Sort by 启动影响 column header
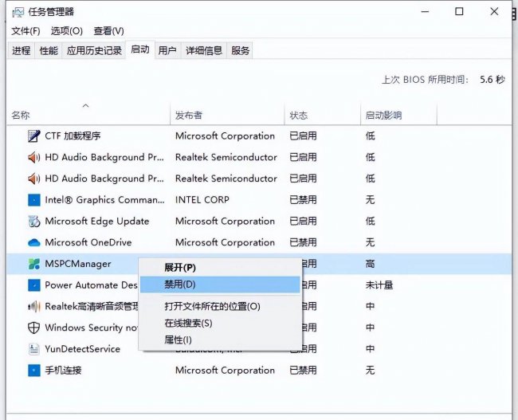The width and height of the screenshot is (518, 420). click(398, 115)
